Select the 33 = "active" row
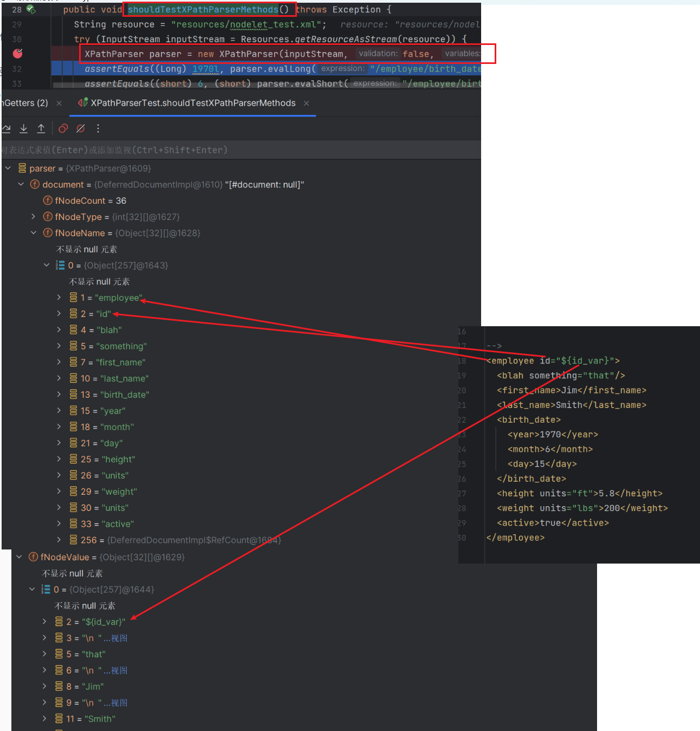This screenshot has height=731, width=700. (107, 524)
